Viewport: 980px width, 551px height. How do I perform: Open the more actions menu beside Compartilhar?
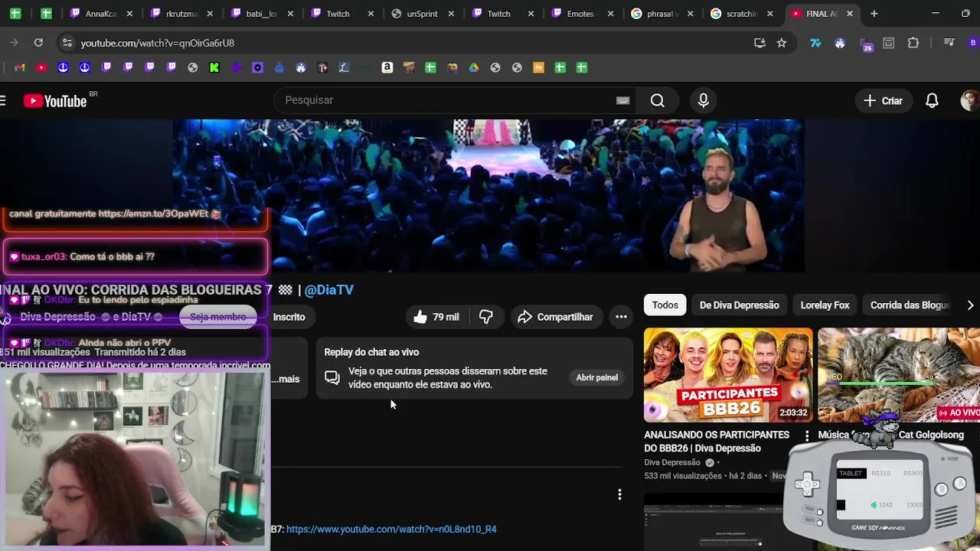tap(621, 317)
